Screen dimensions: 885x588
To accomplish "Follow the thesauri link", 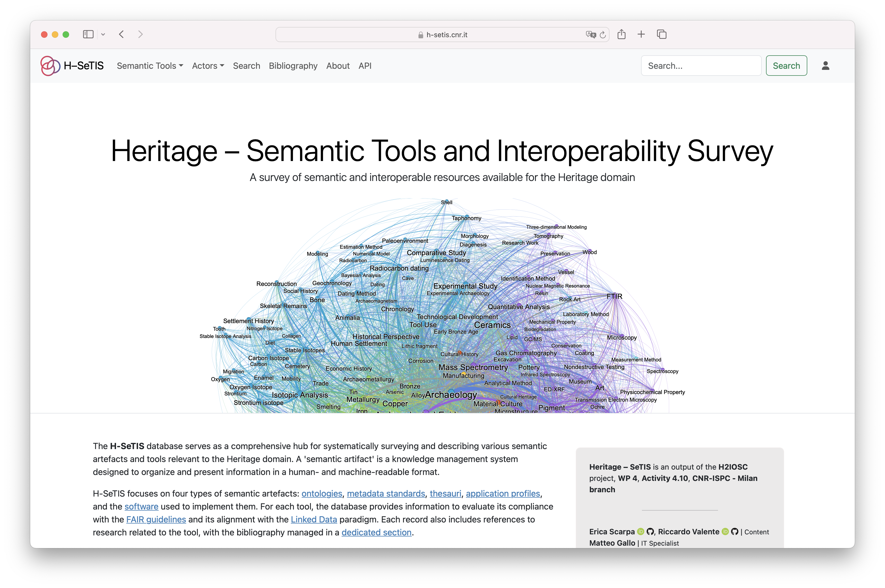I will (445, 494).
